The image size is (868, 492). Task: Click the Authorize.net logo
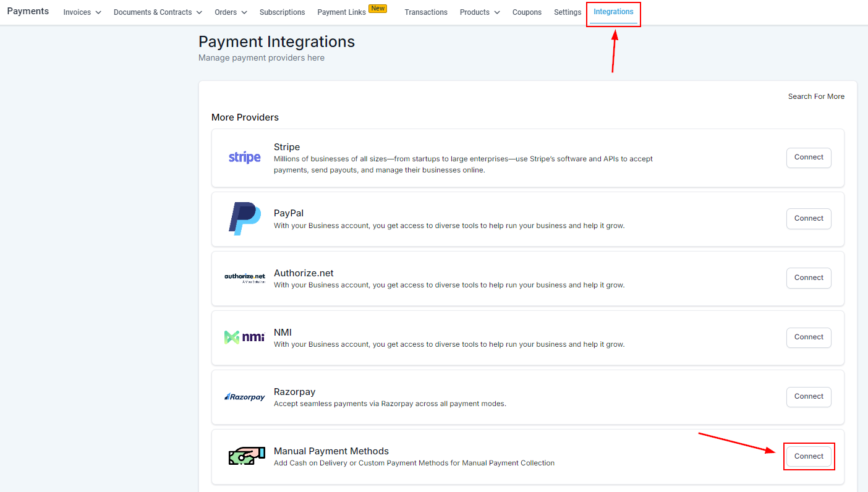coord(244,278)
